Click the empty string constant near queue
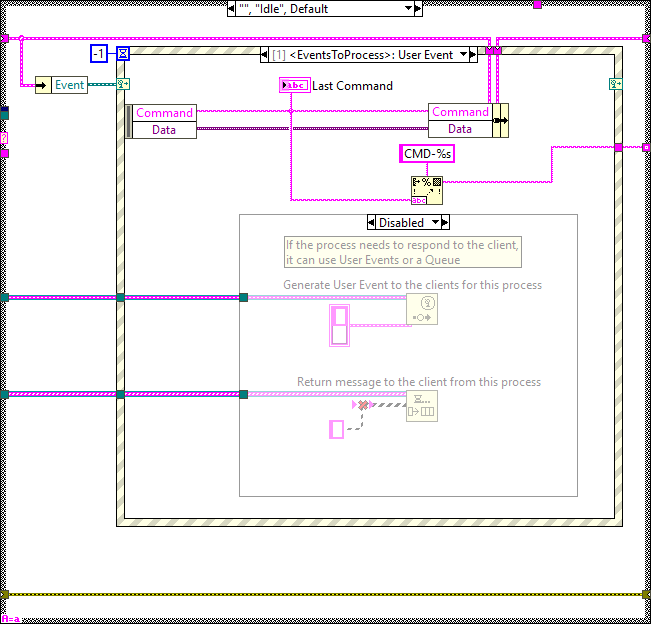 pos(336,429)
